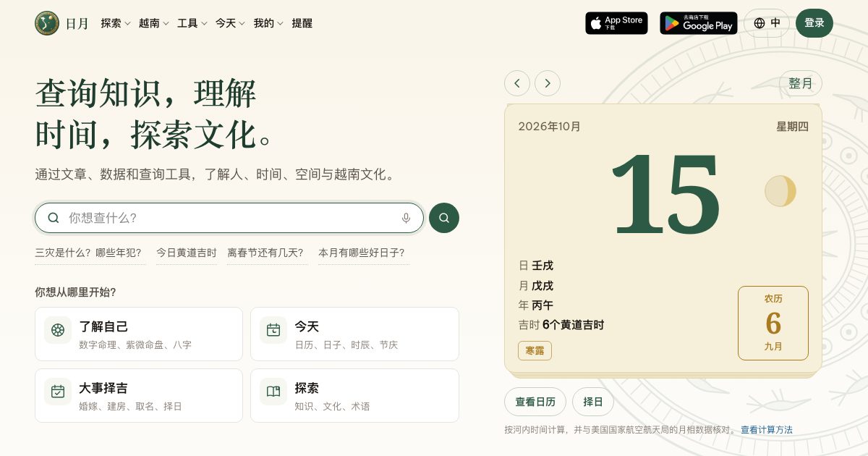
Task: Expand the 我的 navigation menu
Action: pos(268,23)
